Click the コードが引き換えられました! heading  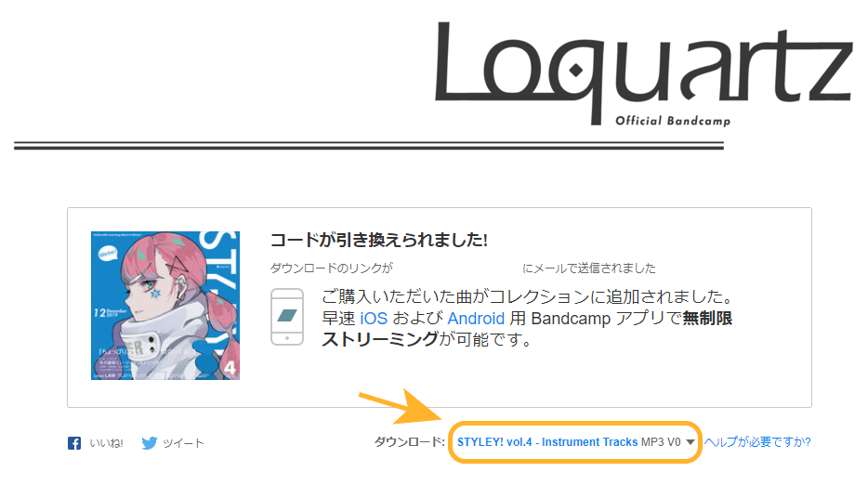[378, 240]
